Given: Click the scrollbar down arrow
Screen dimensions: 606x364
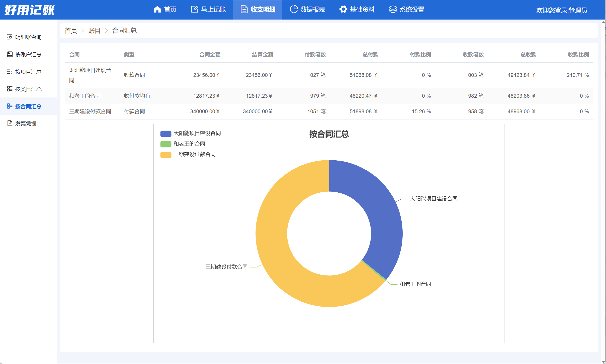Looking at the screenshot, I should pos(603,362).
